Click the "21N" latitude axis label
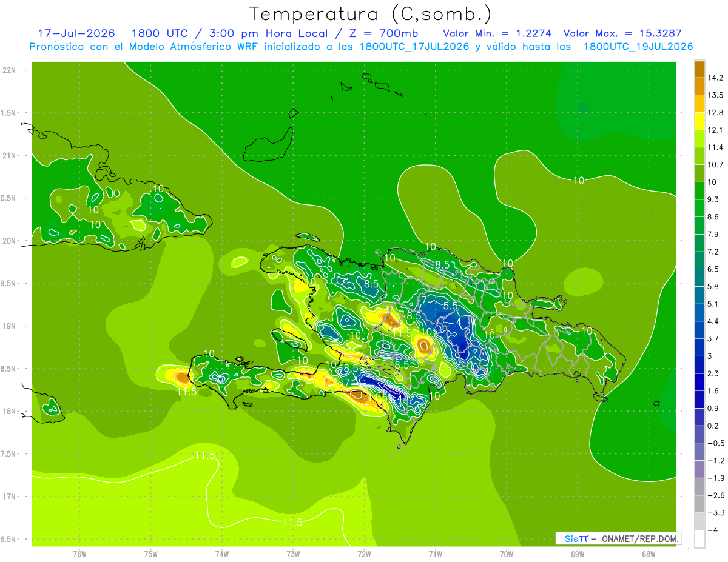 tap(10, 156)
